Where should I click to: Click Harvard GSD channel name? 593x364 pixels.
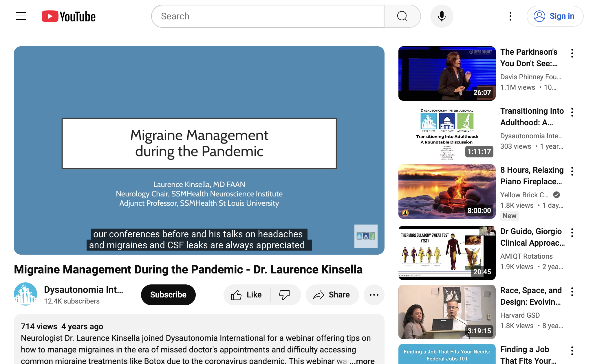click(520, 315)
